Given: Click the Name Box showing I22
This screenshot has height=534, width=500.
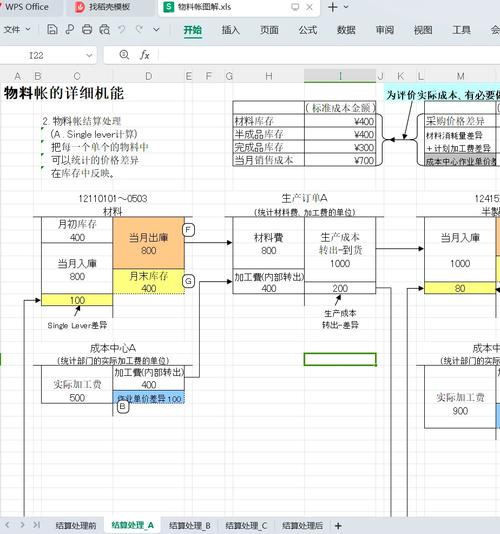Looking at the screenshot, I should [36, 55].
